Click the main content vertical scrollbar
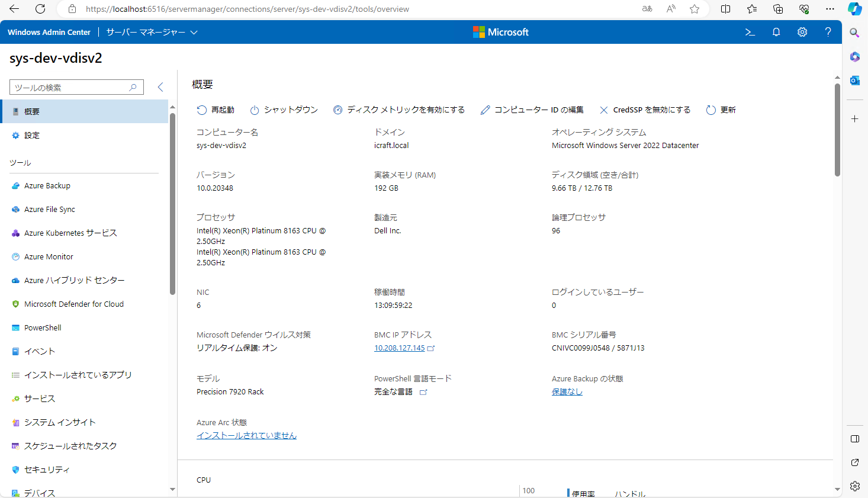 pyautogui.click(x=837, y=130)
